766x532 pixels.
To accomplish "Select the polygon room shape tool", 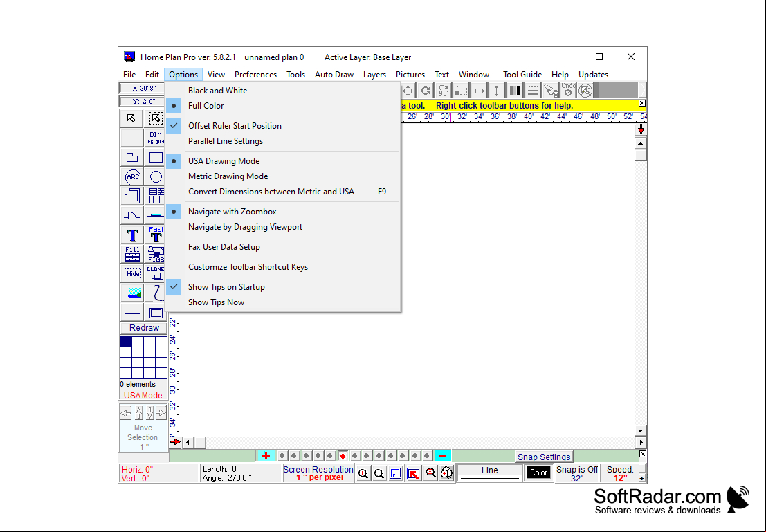I will click(131, 157).
